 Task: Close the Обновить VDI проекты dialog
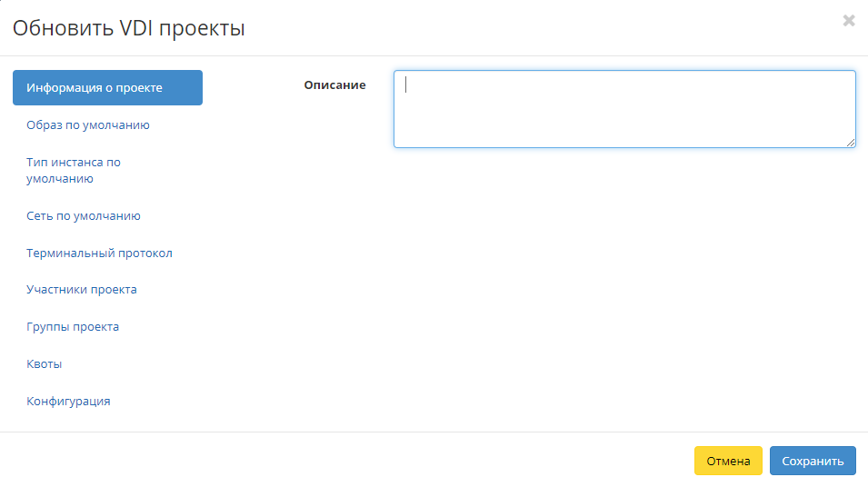click(x=849, y=21)
